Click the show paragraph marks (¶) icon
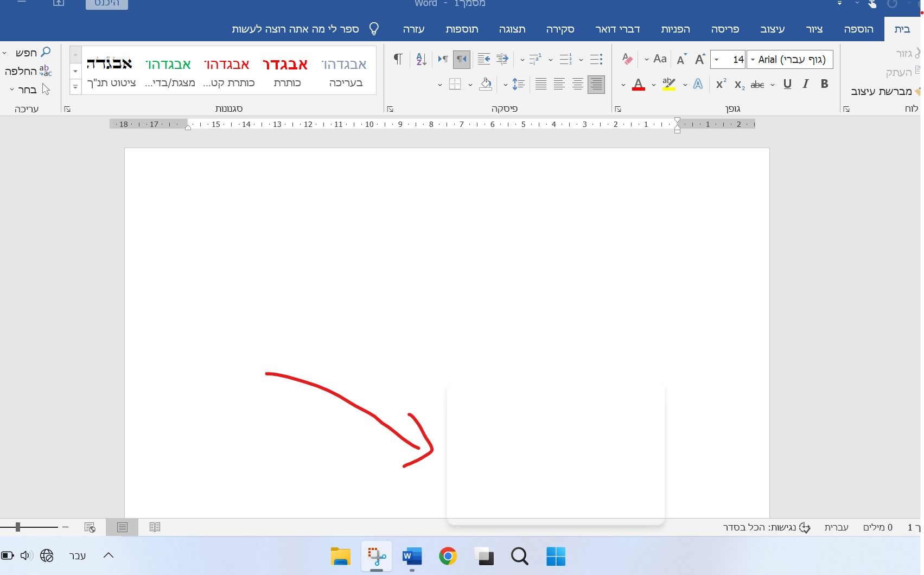Screen dimensions: 924x575 (x=398, y=59)
